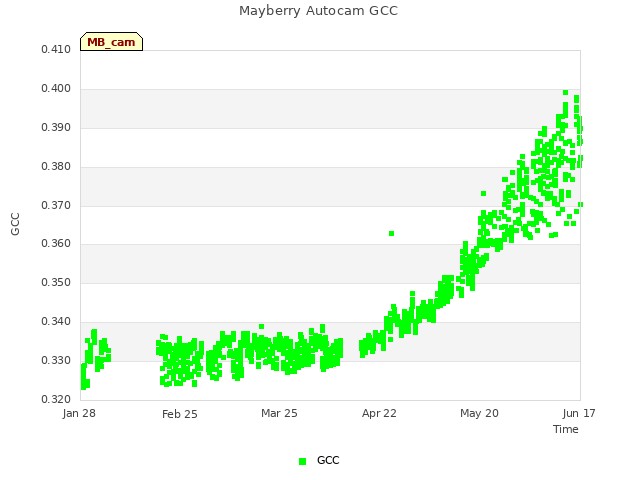Click the 0.340 y-axis value
This screenshot has height=480, width=640.
[x=56, y=322]
